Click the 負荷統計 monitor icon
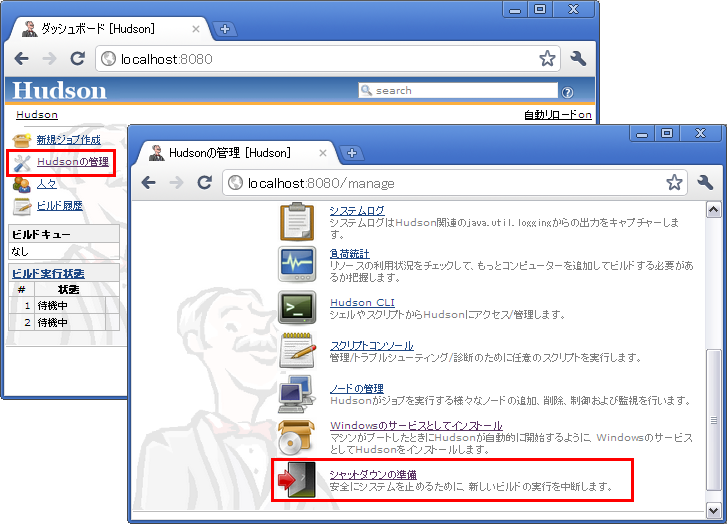This screenshot has width=727, height=524. tap(297, 264)
